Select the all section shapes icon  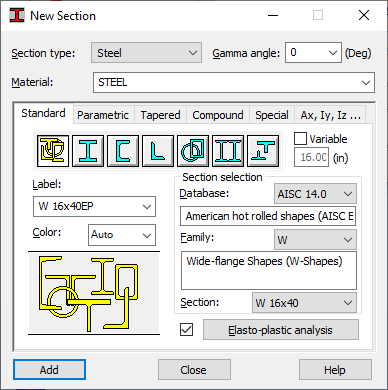(53, 151)
